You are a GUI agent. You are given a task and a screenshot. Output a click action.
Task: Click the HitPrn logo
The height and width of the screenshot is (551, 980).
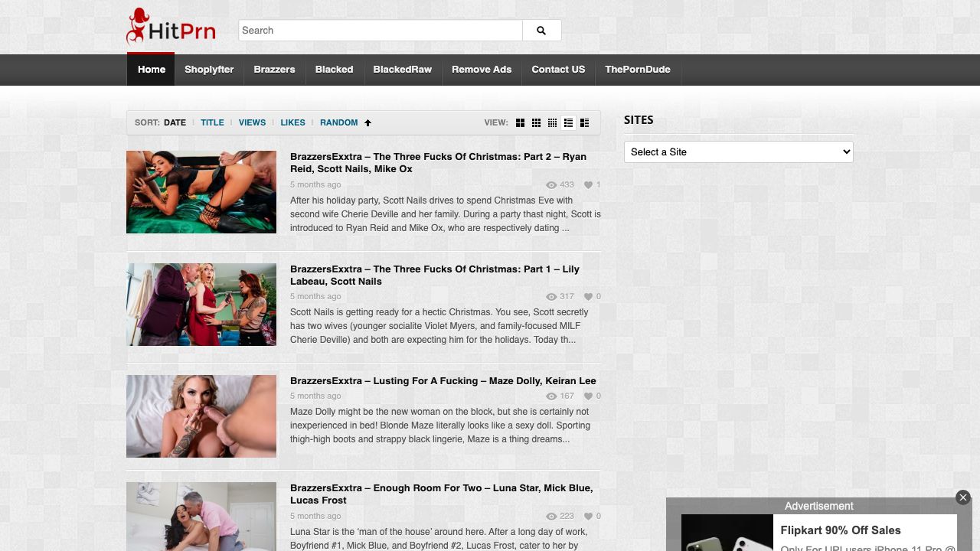click(x=171, y=28)
